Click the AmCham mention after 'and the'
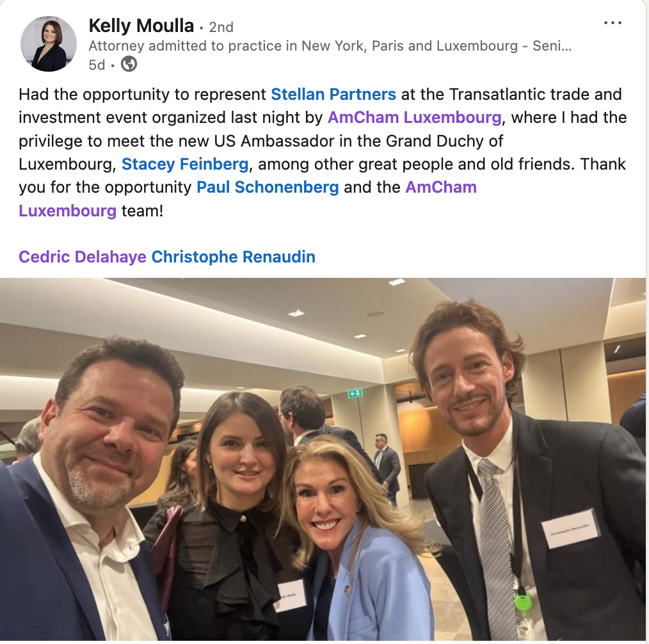The width and height of the screenshot is (649, 644). point(441,188)
